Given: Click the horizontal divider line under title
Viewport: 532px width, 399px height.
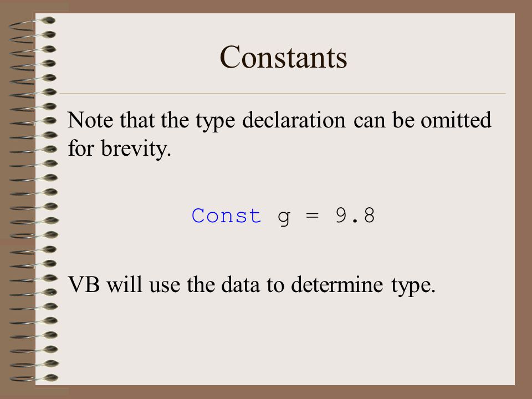Looking at the screenshot, I should (x=283, y=93).
